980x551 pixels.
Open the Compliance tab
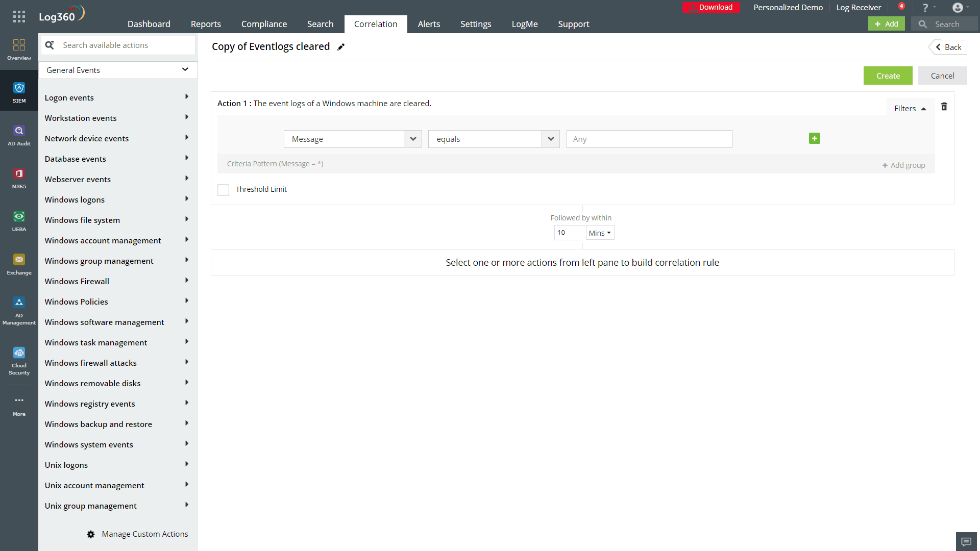(x=264, y=24)
